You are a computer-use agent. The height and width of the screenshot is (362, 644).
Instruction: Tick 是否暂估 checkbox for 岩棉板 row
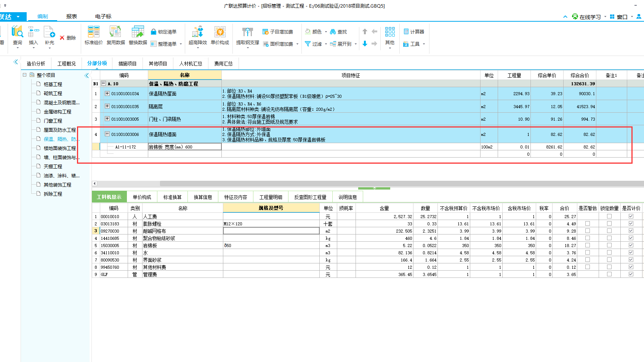tap(588, 246)
